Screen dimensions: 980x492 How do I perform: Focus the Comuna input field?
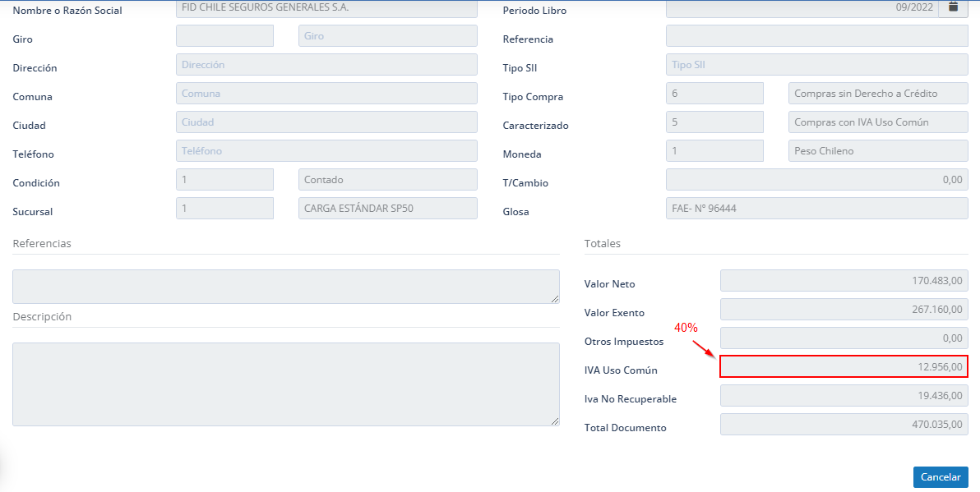tap(326, 94)
